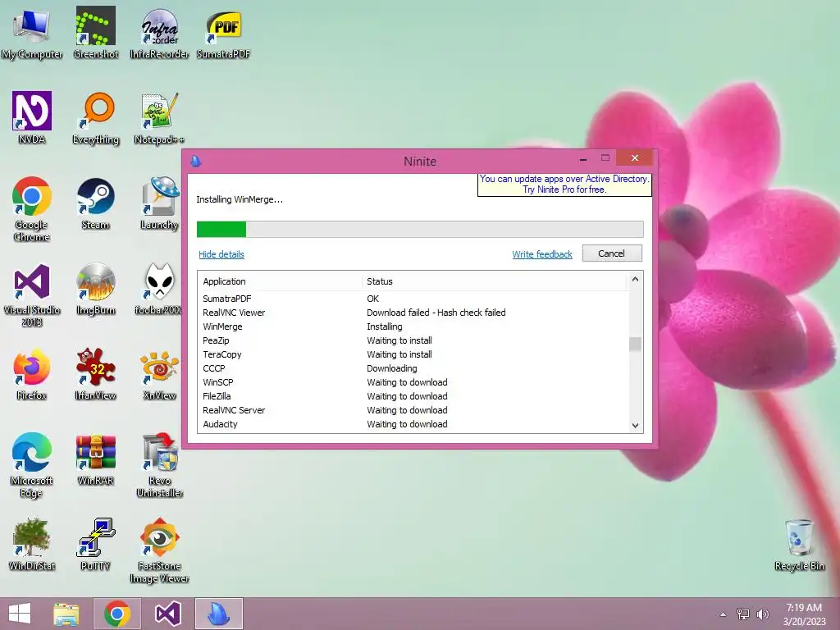Select the SumatraPDF desktop shortcut

(x=223, y=33)
